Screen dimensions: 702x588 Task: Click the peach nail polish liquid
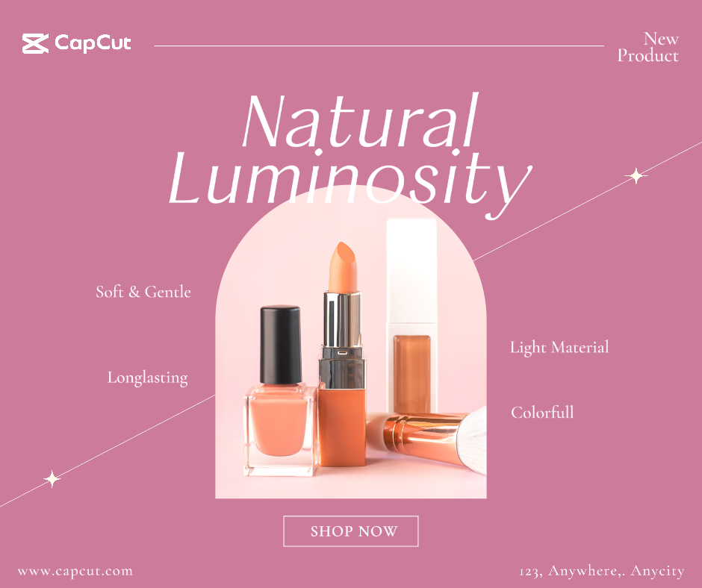pos(279,423)
